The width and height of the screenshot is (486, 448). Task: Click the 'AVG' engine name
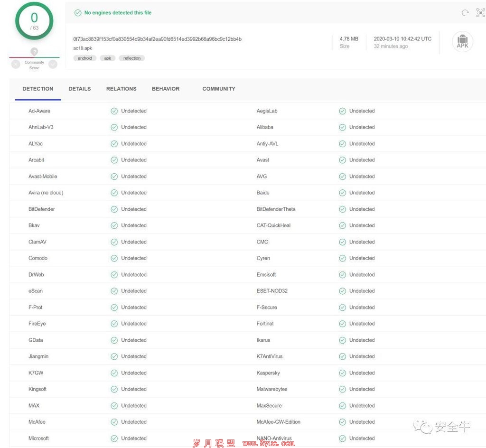(262, 176)
